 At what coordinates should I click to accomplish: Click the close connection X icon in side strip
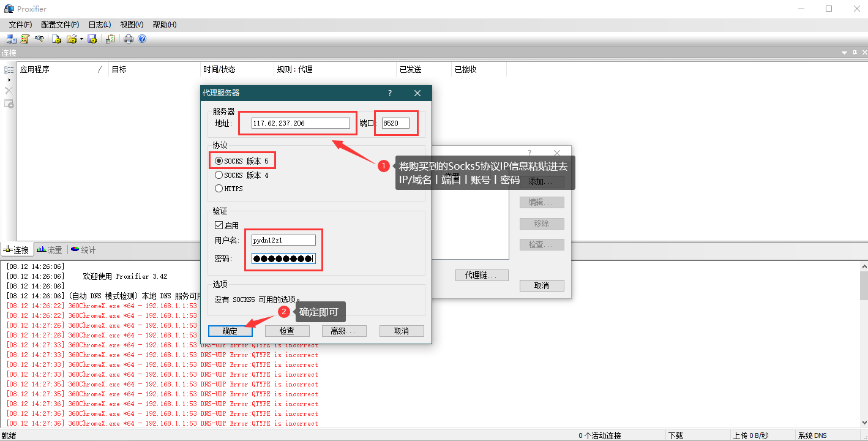click(x=9, y=90)
